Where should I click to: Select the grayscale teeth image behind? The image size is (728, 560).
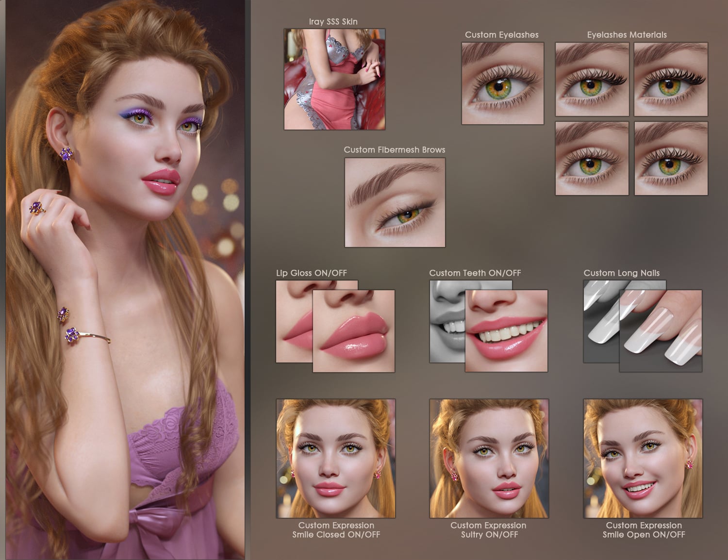[x=447, y=321]
